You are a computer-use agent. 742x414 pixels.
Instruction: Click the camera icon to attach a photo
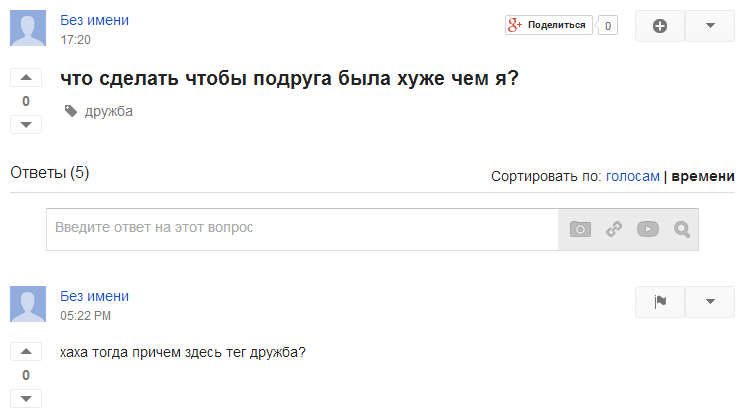pos(580,229)
